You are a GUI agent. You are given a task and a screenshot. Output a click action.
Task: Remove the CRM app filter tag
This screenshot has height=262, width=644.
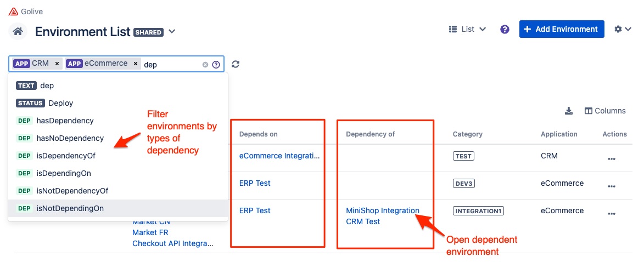57,64
